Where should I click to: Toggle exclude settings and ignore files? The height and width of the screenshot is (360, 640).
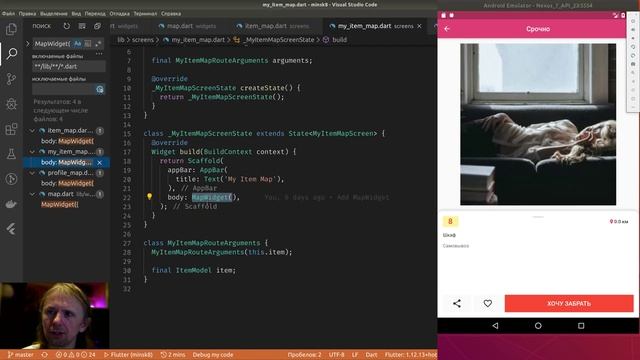coord(100,89)
